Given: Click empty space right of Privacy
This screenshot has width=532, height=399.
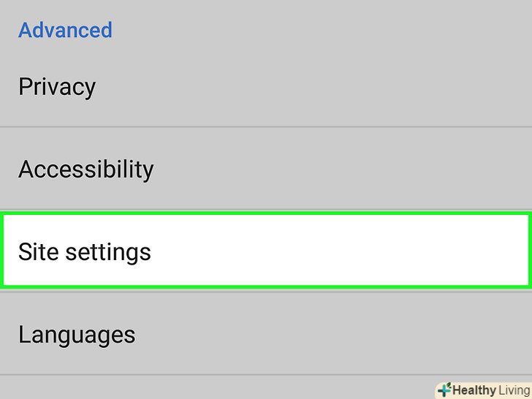Looking at the screenshot, I should [329, 87].
